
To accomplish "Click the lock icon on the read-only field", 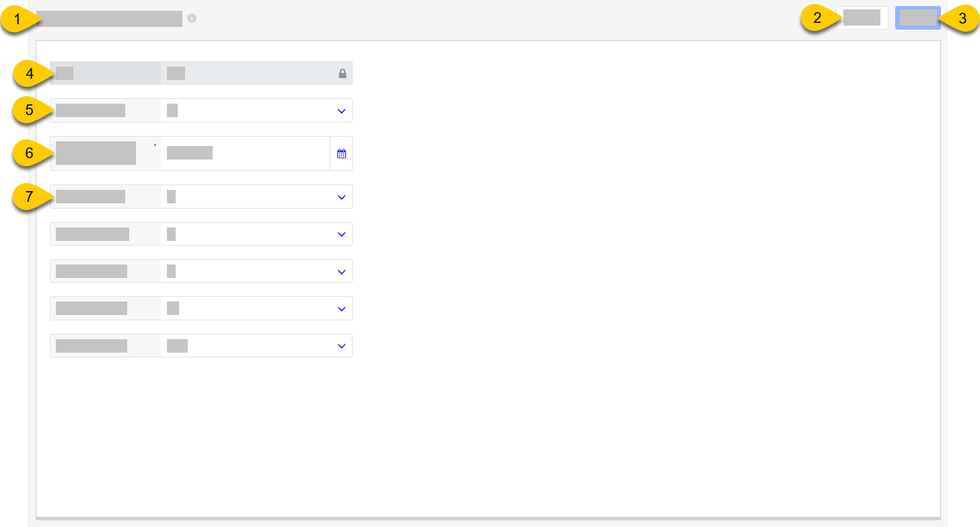I will pos(343,73).
